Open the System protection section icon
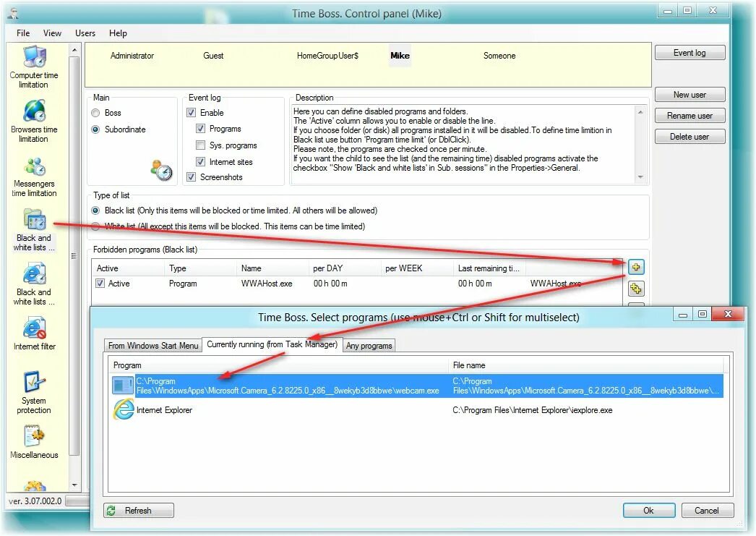756x536 pixels. click(x=34, y=383)
